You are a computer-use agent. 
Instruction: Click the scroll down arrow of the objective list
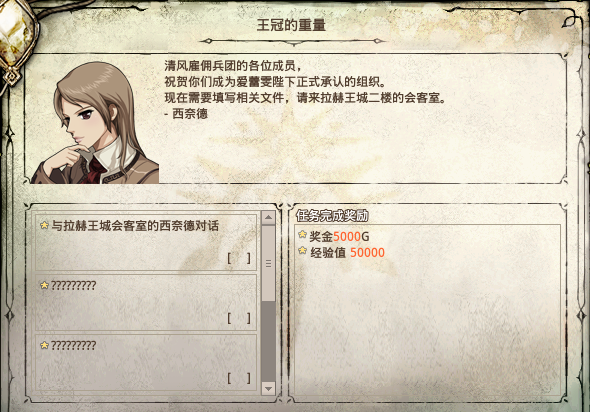[268, 388]
